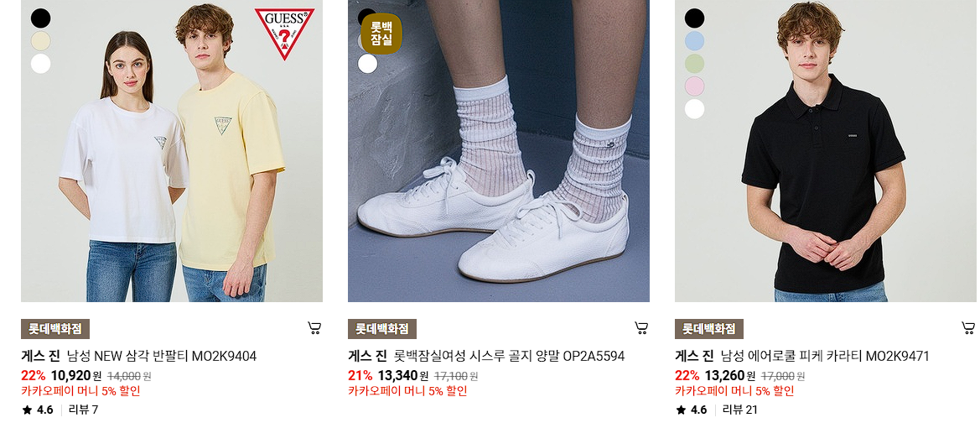The image size is (980, 423).
Task: Click the star rating on polo shirt product
Action: 692,410
